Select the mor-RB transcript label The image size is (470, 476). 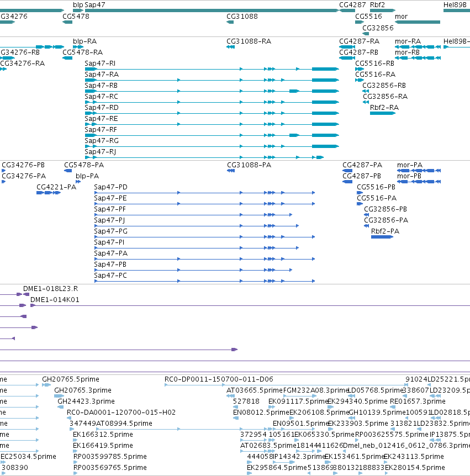(x=407, y=52)
